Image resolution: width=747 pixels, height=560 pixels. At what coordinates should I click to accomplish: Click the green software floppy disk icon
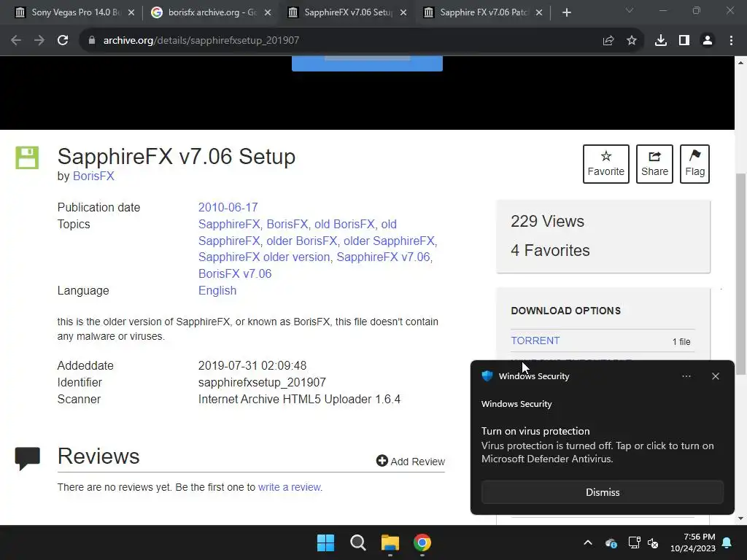pos(27,157)
